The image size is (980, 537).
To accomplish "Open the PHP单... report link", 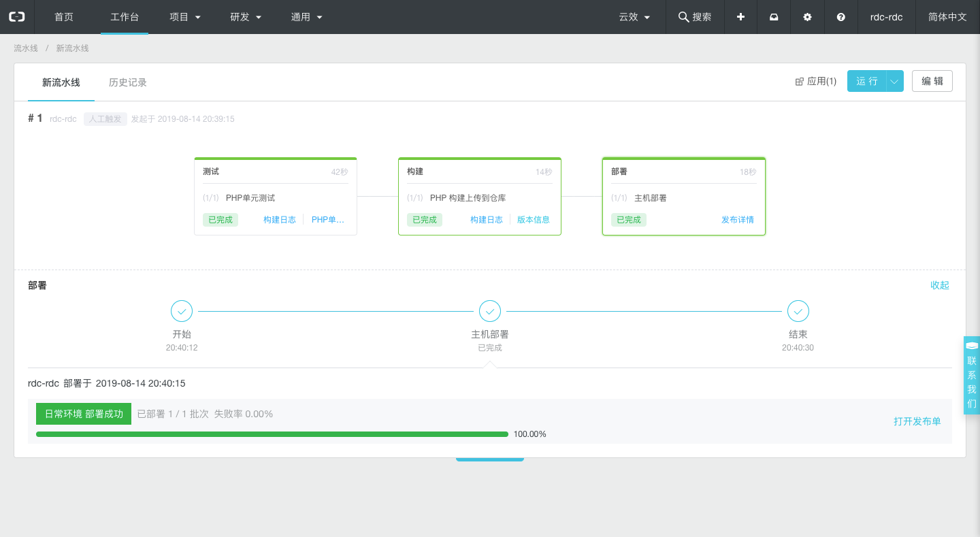I will (328, 220).
